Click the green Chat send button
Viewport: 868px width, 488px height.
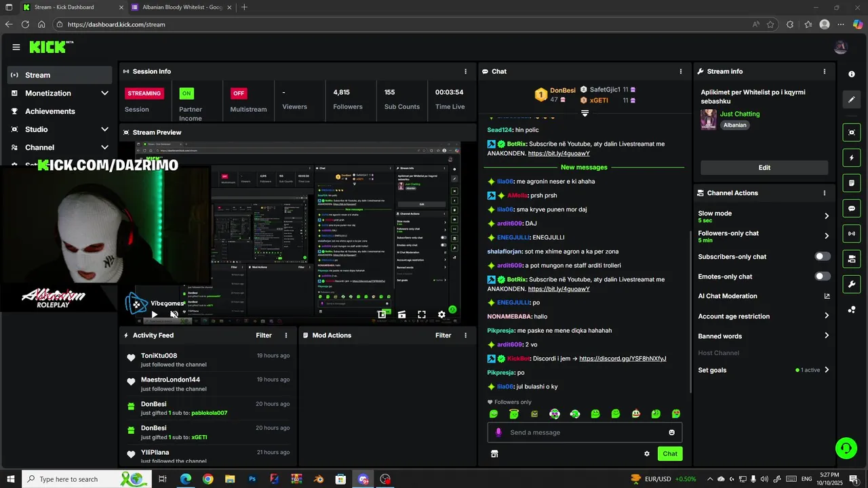[x=670, y=454]
